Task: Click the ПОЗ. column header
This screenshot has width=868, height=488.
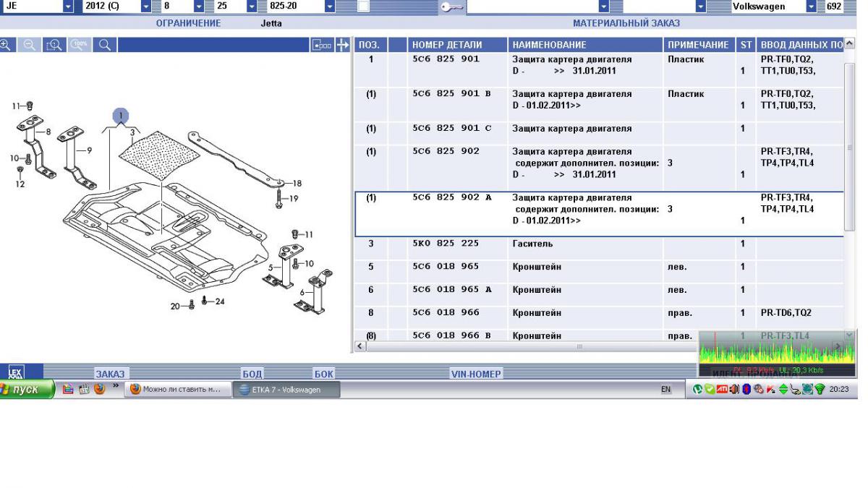Action: (370, 45)
